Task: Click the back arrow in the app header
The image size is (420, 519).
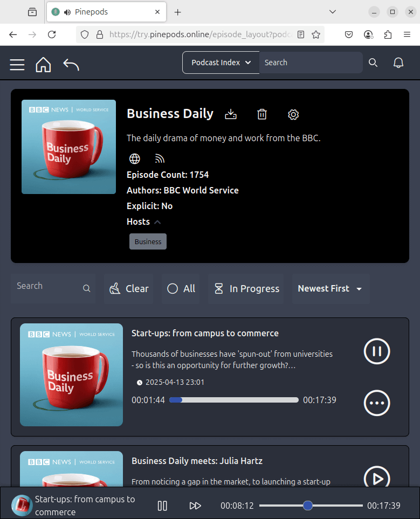Action: pyautogui.click(x=71, y=65)
